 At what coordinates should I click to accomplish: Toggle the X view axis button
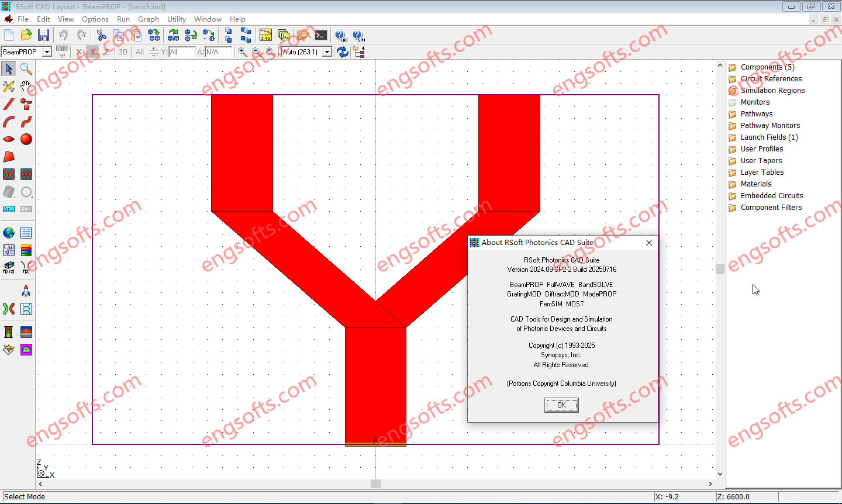pos(79,52)
